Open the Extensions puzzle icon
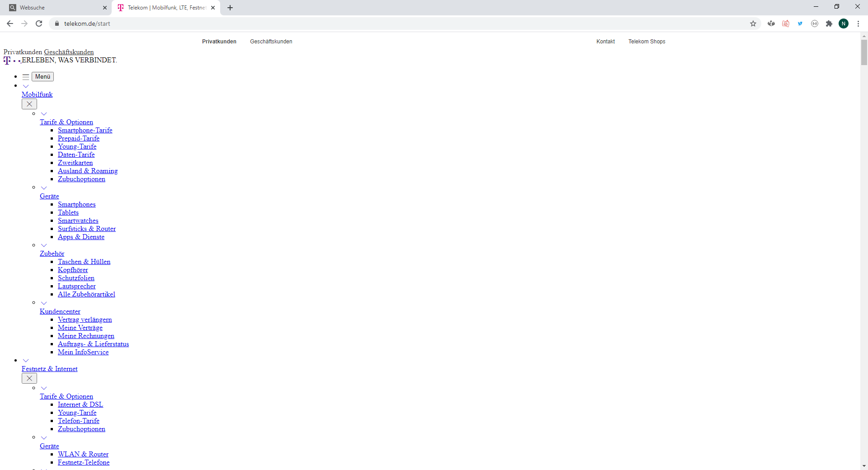 point(829,23)
